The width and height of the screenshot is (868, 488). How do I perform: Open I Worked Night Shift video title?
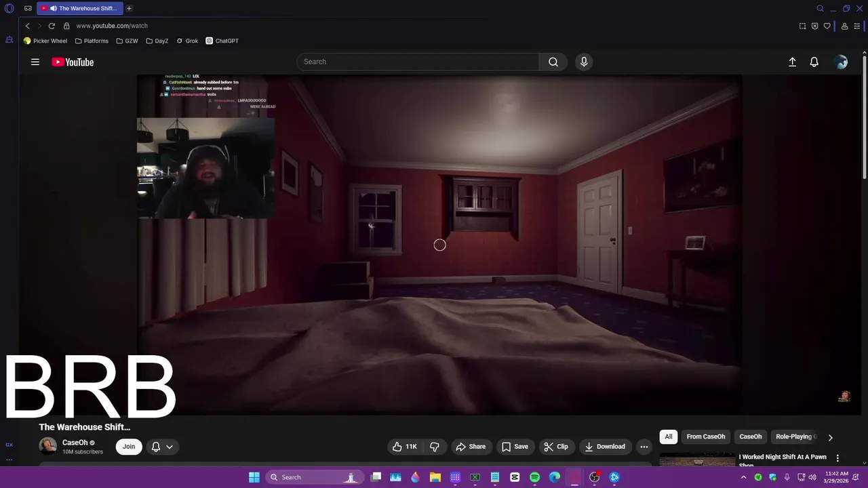pos(783,461)
